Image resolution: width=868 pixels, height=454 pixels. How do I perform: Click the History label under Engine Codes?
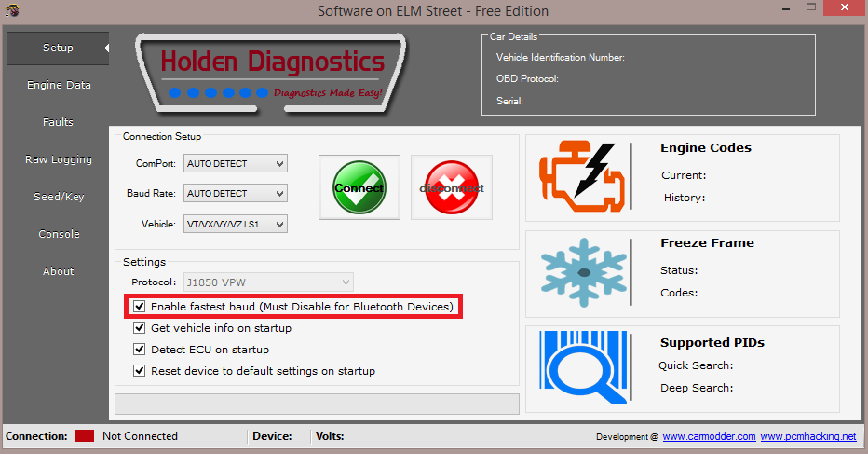pos(685,198)
